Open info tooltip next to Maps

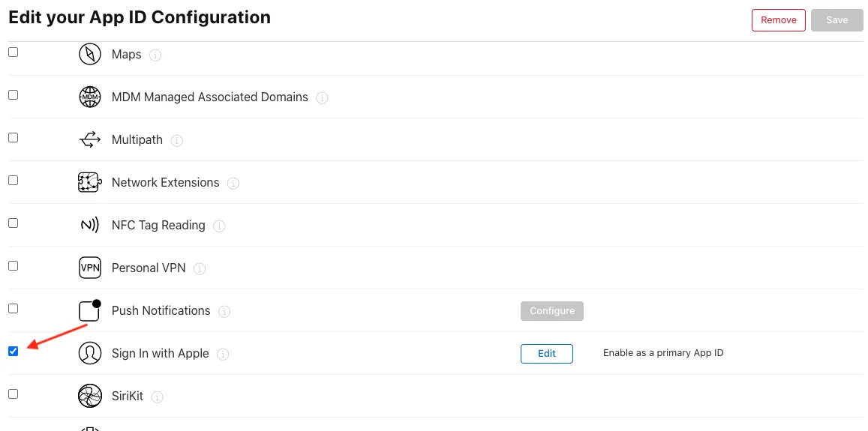[x=155, y=55]
